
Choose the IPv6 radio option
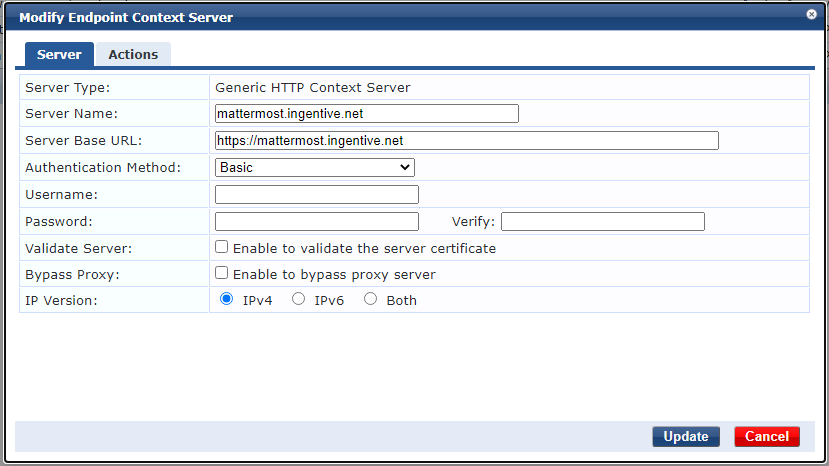[x=298, y=299]
